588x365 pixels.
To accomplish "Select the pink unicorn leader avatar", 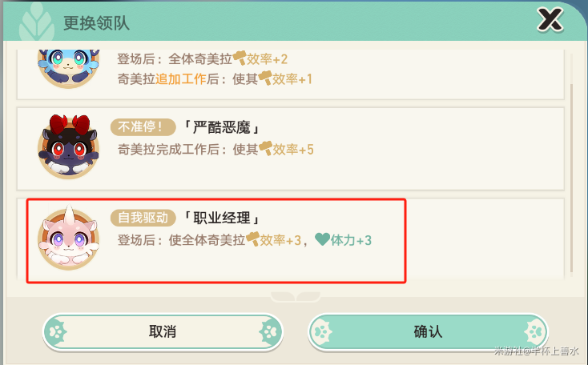I will (x=68, y=238).
